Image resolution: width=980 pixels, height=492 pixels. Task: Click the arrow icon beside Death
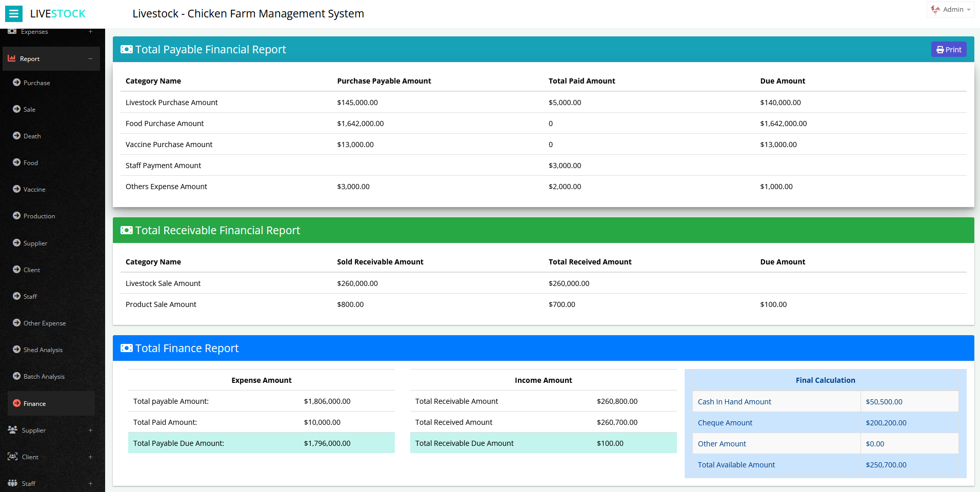tap(17, 136)
